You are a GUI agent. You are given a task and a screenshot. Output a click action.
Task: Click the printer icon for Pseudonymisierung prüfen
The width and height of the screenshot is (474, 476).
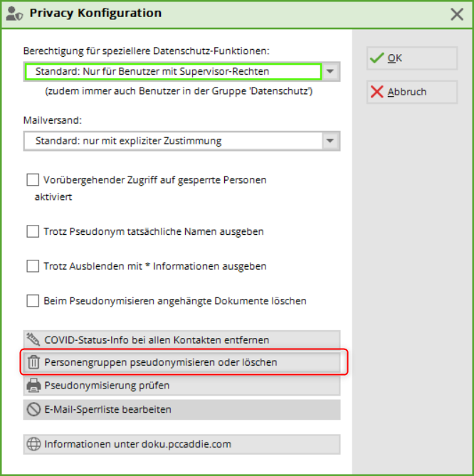33,386
